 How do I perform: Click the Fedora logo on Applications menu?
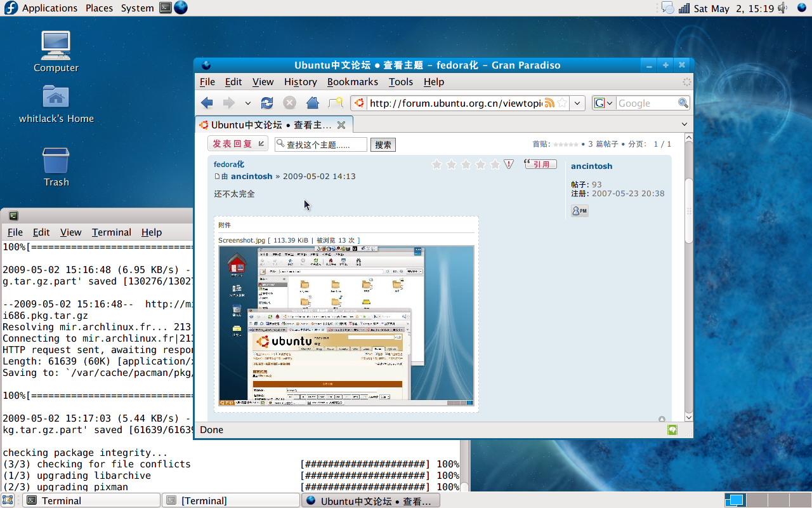pyautogui.click(x=10, y=8)
